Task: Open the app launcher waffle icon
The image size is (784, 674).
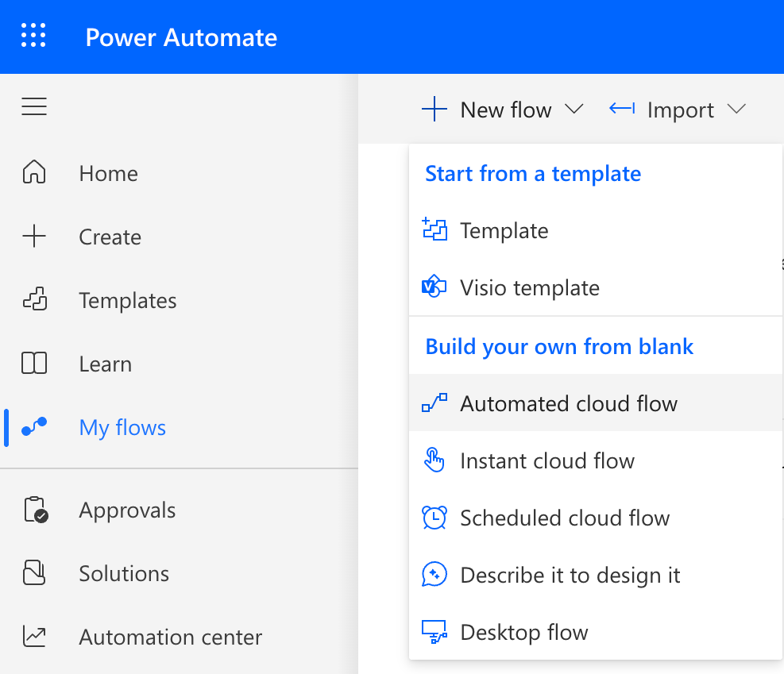Action: click(x=33, y=37)
